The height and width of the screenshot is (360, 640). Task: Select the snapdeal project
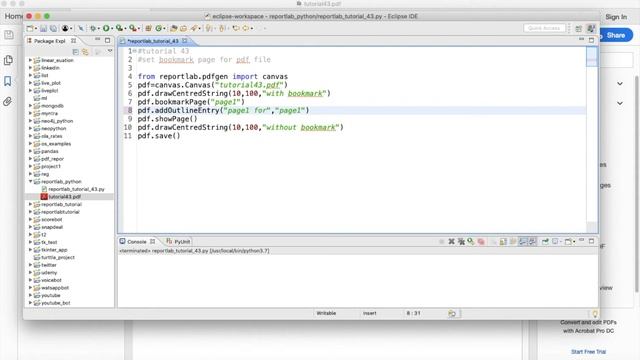[x=52, y=227]
